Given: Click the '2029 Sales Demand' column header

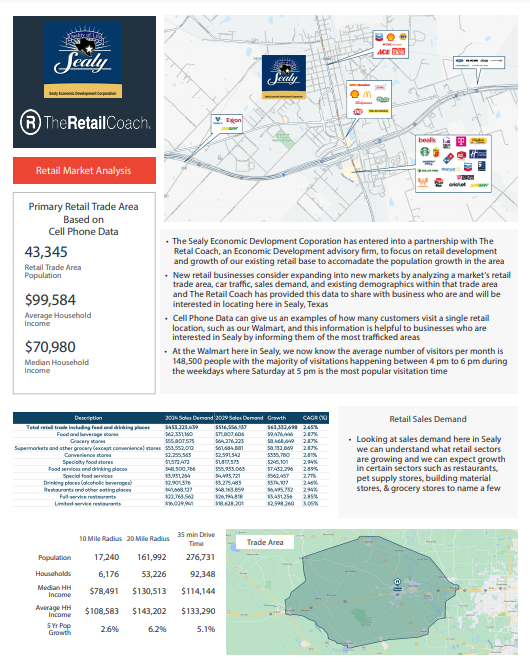Looking at the screenshot, I should 239,418.
